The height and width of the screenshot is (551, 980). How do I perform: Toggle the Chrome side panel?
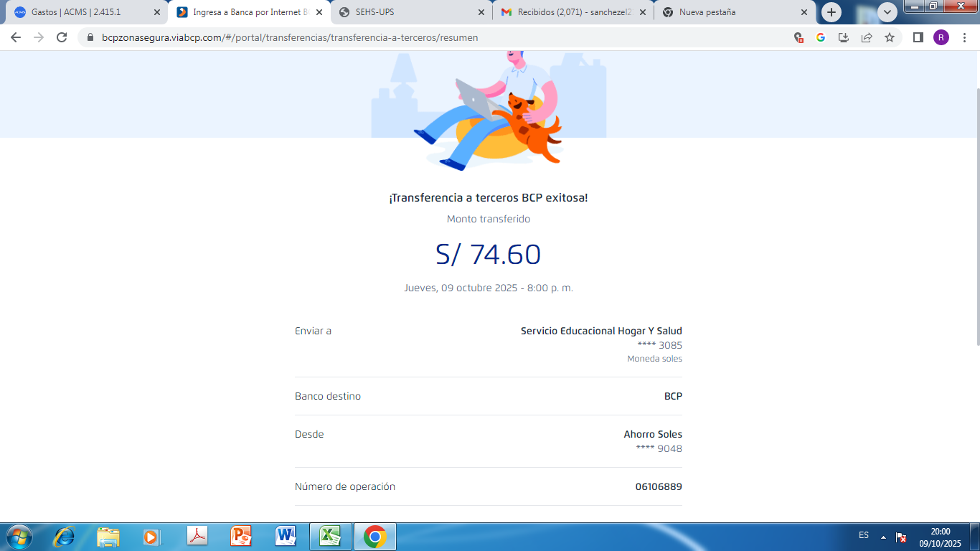tap(918, 37)
